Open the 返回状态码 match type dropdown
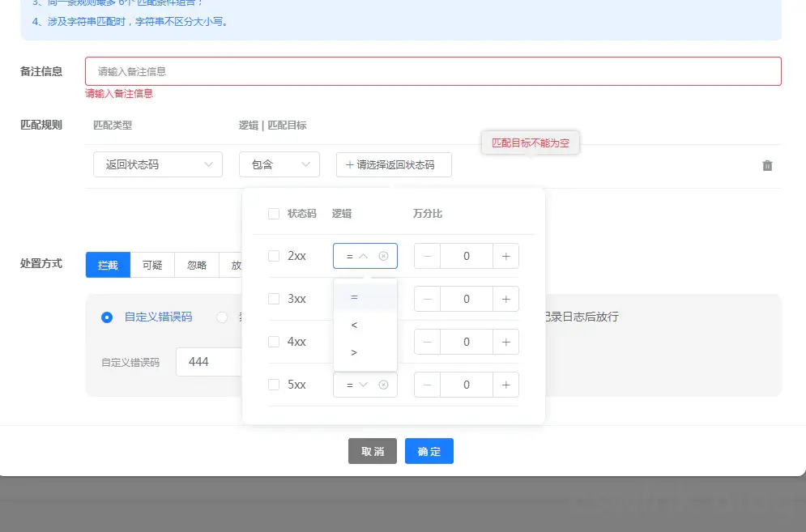 coord(157,164)
